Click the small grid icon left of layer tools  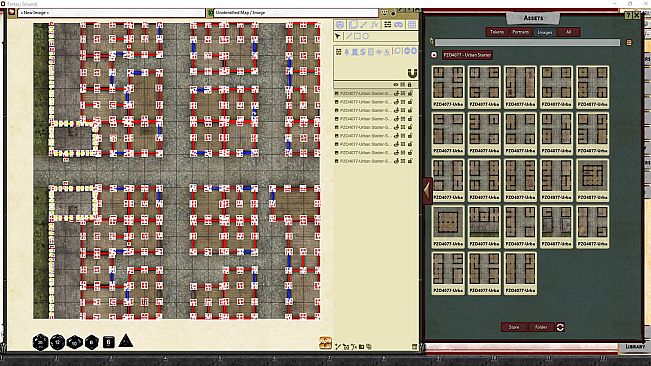(x=339, y=51)
